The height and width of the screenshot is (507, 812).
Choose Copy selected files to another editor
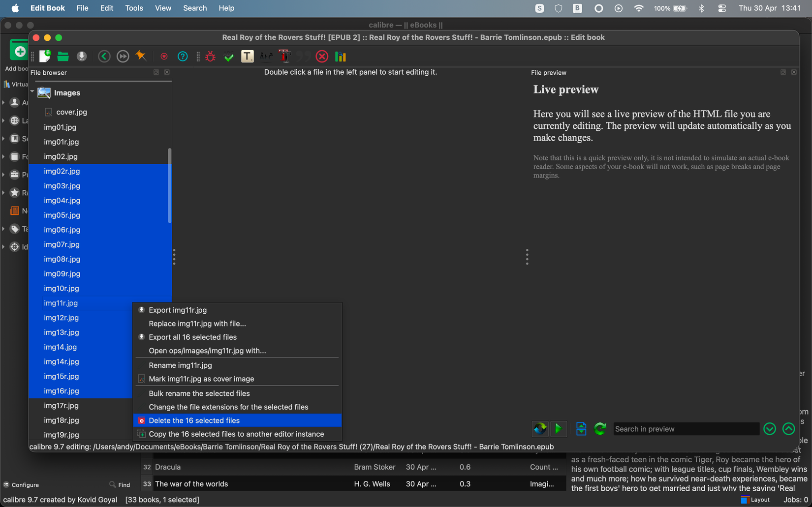237,434
